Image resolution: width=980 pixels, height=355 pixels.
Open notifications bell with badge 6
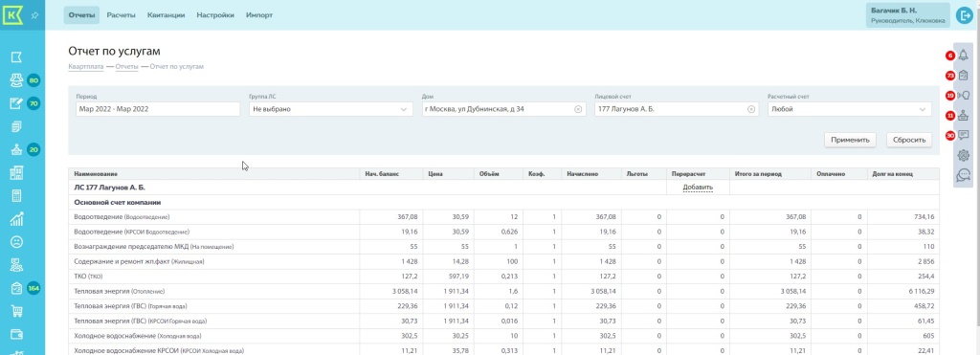[x=963, y=55]
